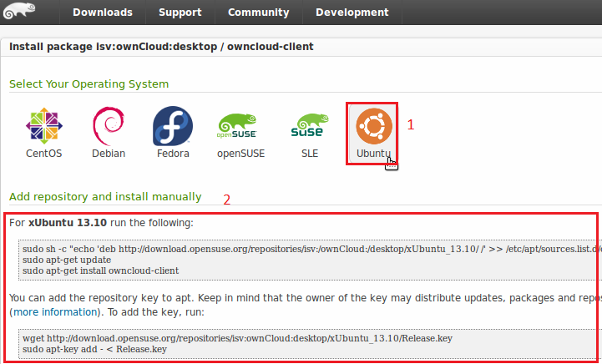Click the 'Add repository and install manually' heading
The width and height of the screenshot is (602, 364).
coord(105,196)
